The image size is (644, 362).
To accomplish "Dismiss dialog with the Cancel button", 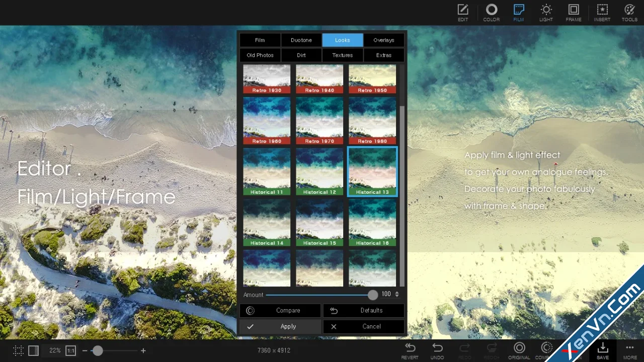I will tap(363, 327).
